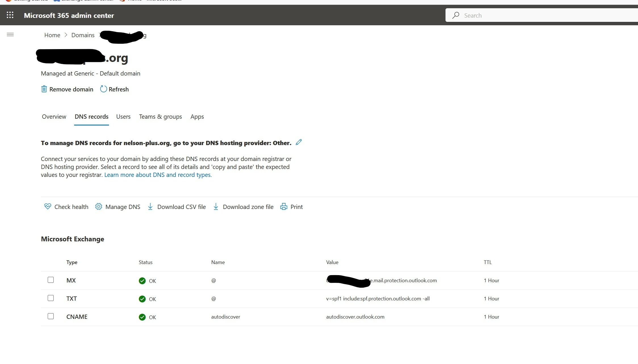Open the Teams & groups tab
The image size is (638, 364).
coord(160,116)
